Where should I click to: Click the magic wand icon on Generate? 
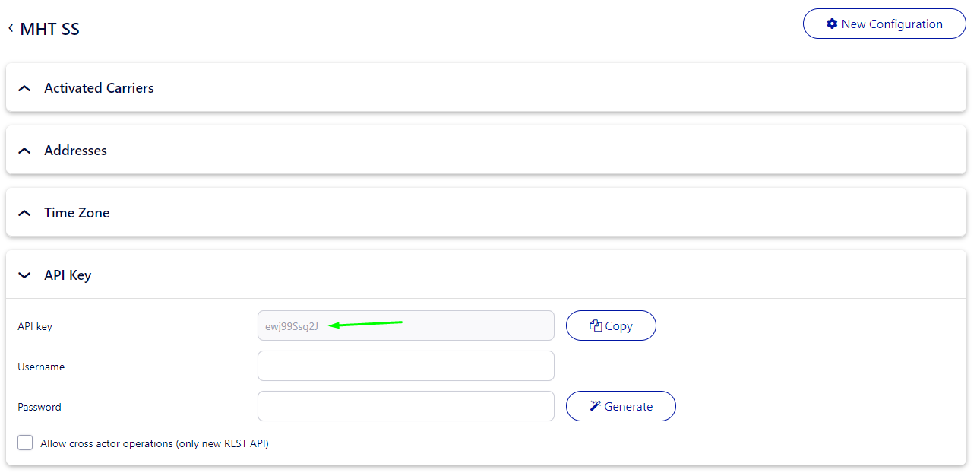[596, 406]
